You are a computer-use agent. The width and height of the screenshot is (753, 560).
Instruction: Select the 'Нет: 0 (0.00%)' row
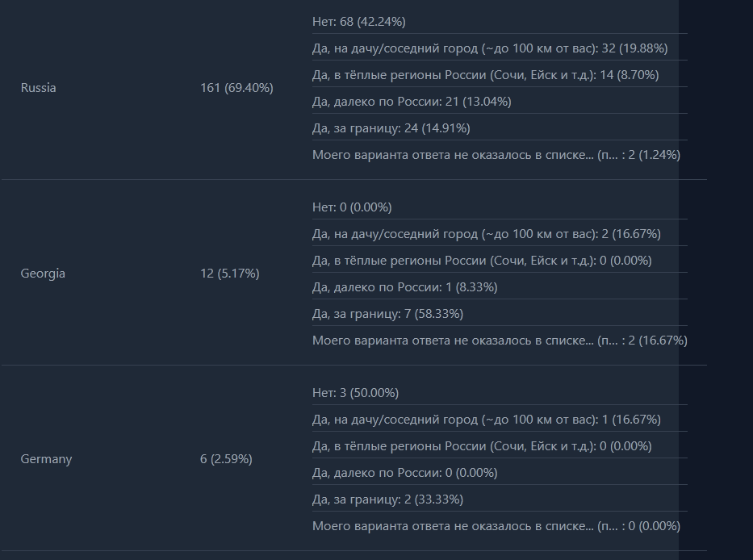352,207
